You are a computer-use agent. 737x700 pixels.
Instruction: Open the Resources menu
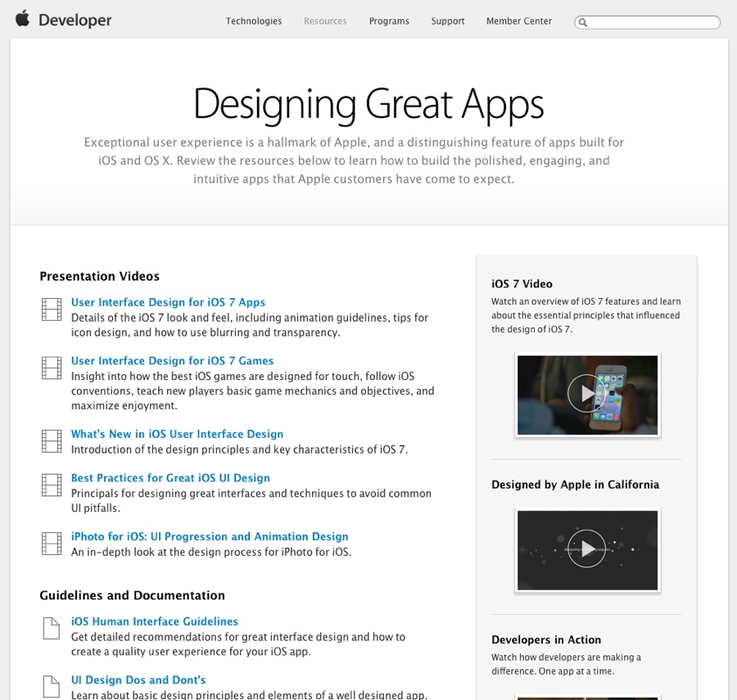click(x=325, y=21)
